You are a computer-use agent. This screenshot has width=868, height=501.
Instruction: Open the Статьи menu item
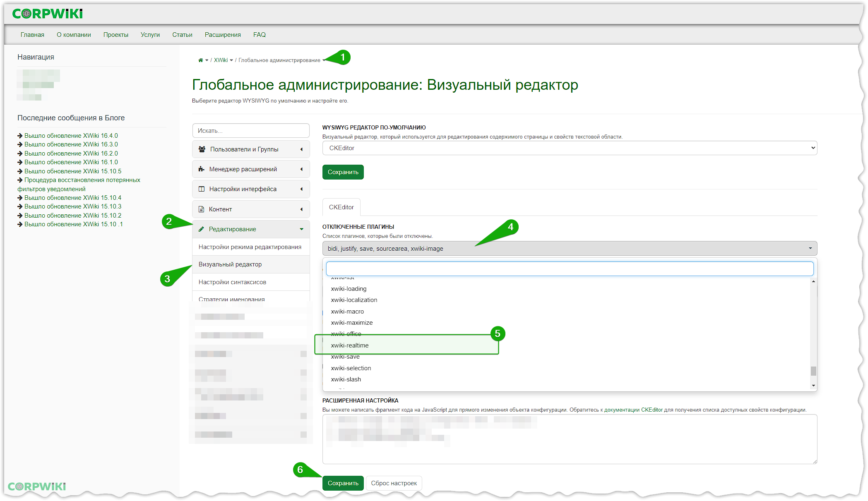[183, 35]
